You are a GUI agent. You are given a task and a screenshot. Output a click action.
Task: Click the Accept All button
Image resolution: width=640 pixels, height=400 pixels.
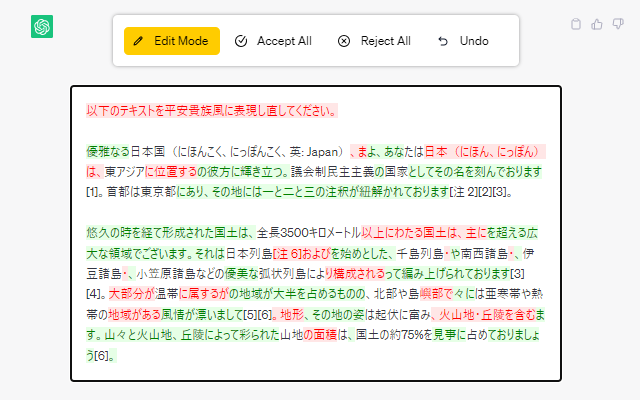(x=273, y=41)
